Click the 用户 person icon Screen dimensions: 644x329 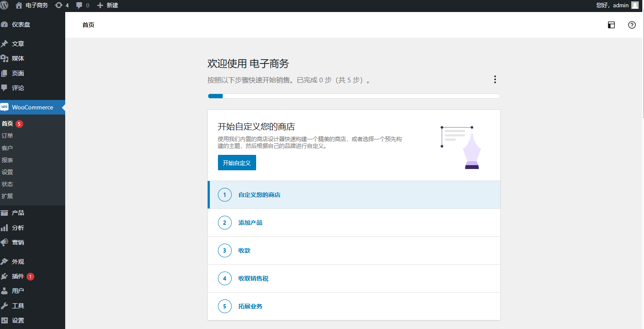tap(4, 291)
